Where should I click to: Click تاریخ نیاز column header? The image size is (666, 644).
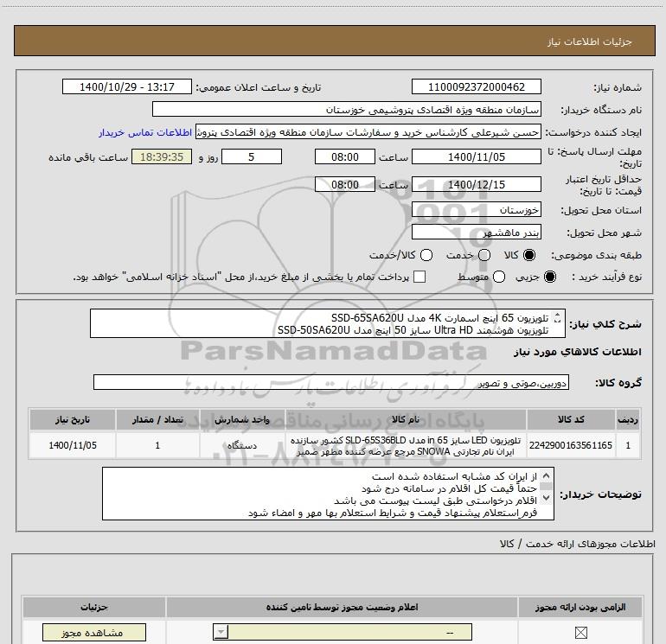tap(73, 419)
